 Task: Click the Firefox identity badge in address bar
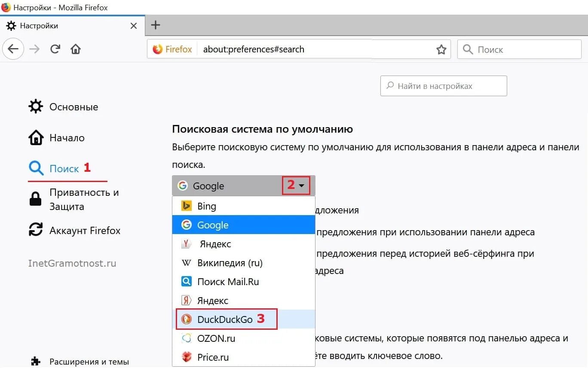pos(172,49)
